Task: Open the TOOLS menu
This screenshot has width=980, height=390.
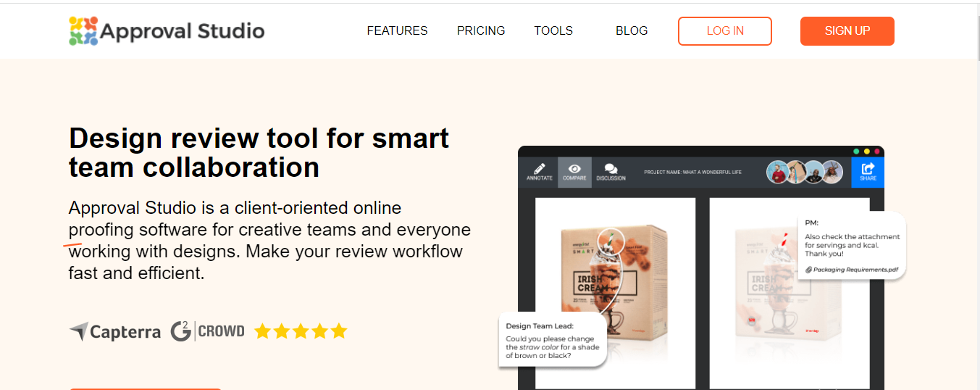Action: pos(553,30)
